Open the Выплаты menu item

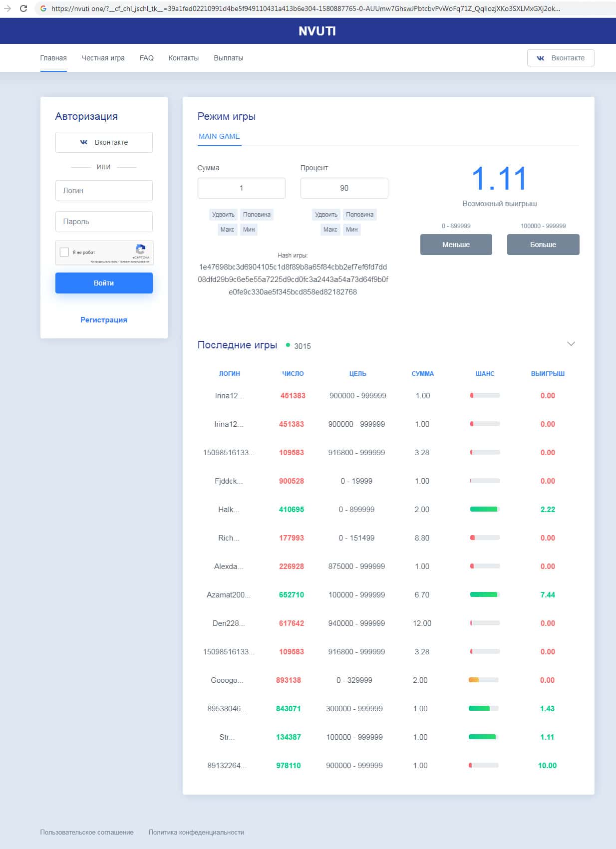point(228,58)
